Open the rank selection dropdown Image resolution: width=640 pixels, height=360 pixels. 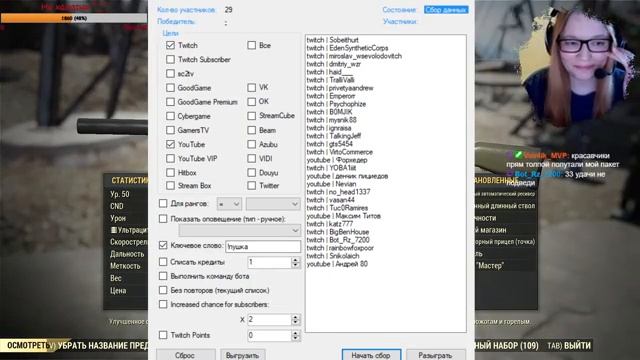point(273,204)
